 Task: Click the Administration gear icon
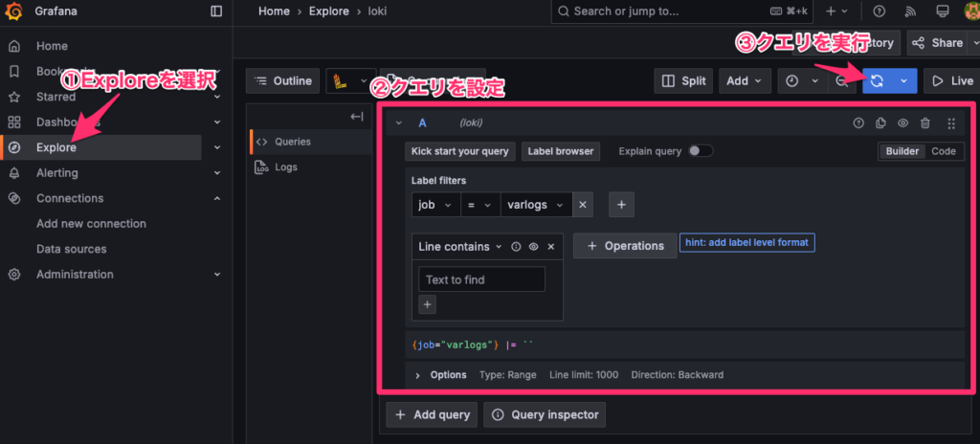click(x=14, y=275)
